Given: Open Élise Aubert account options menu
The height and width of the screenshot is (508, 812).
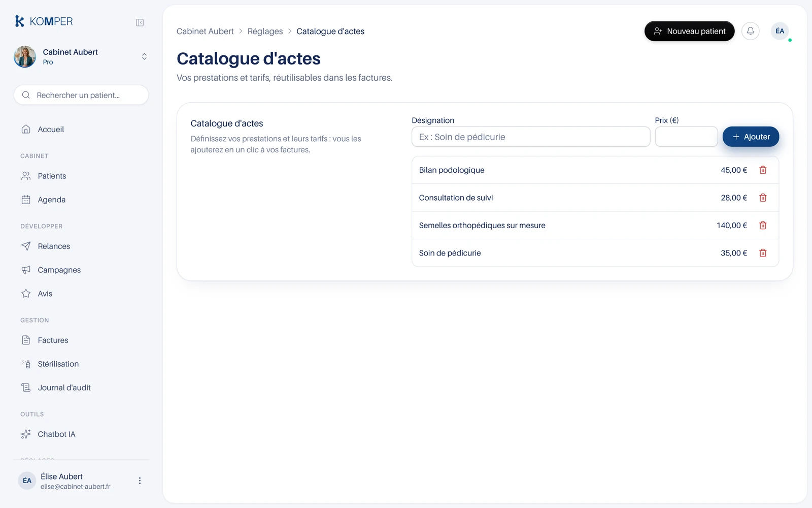Looking at the screenshot, I should (140, 481).
